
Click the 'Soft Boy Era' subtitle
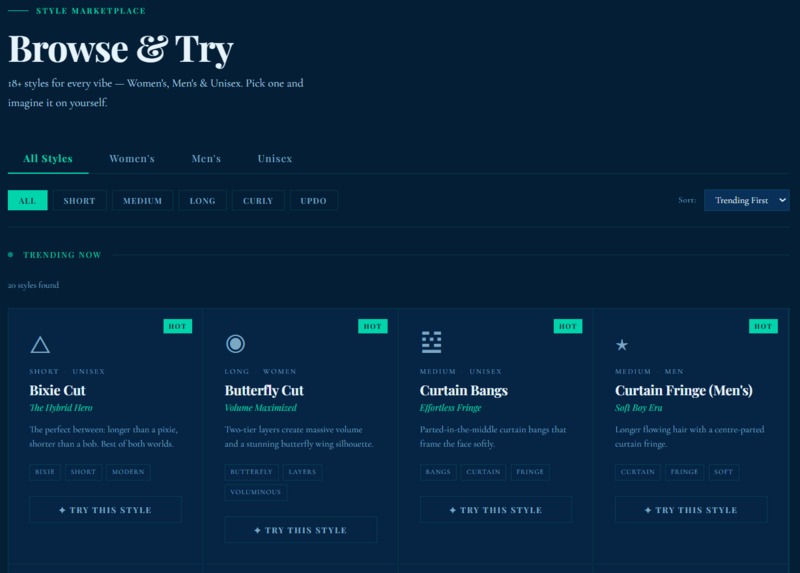(639, 408)
